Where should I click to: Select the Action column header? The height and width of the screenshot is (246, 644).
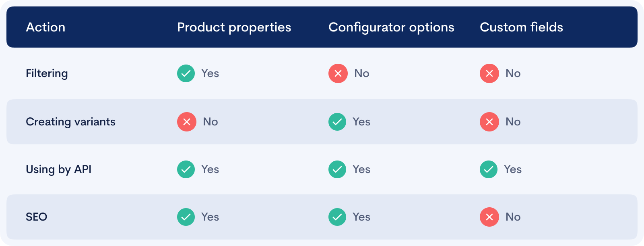45,27
